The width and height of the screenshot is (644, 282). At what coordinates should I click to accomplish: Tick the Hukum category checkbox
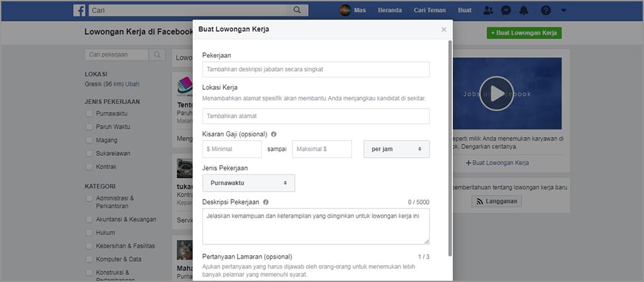point(89,232)
